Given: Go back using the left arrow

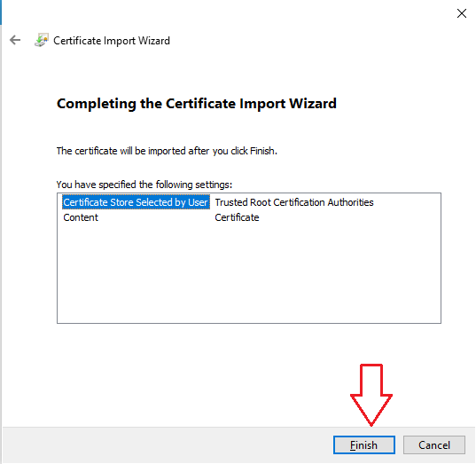Looking at the screenshot, I should point(15,40).
